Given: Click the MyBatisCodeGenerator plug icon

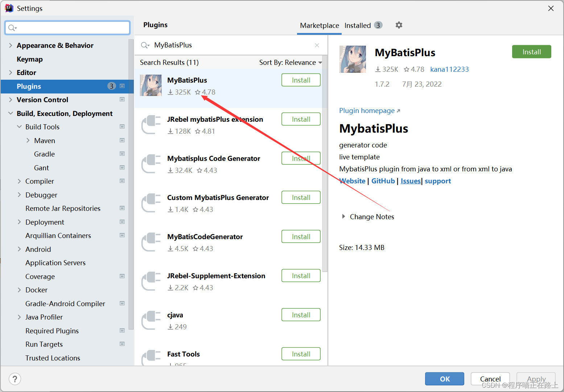Looking at the screenshot, I should [151, 242].
